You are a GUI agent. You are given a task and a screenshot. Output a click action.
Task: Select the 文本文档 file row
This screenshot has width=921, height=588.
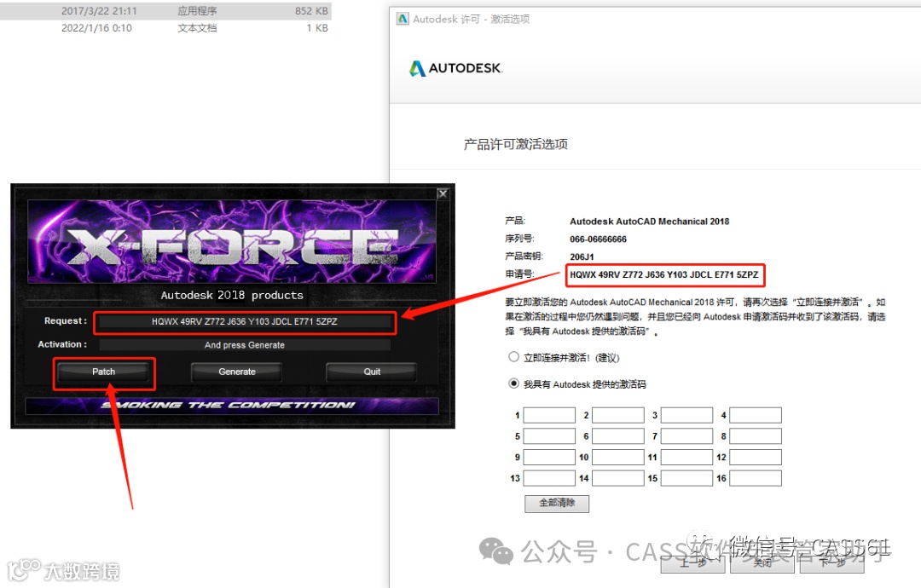click(x=165, y=28)
